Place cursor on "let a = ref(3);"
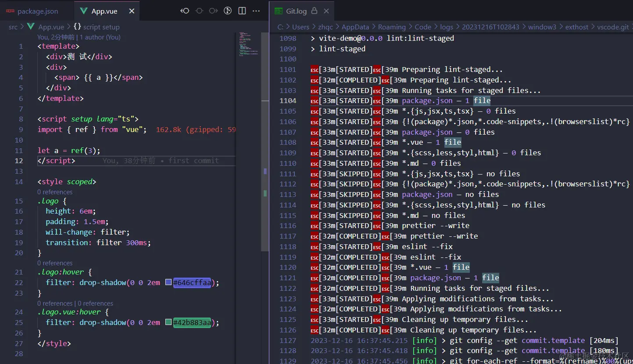The width and height of the screenshot is (633, 364). (x=69, y=150)
